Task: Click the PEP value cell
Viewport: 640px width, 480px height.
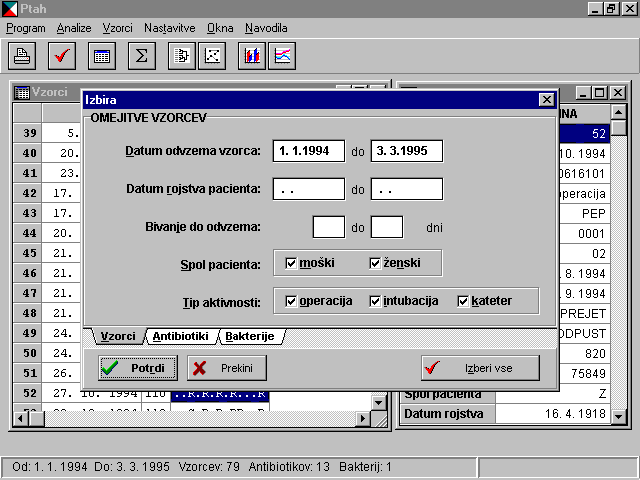Action: tap(584, 213)
